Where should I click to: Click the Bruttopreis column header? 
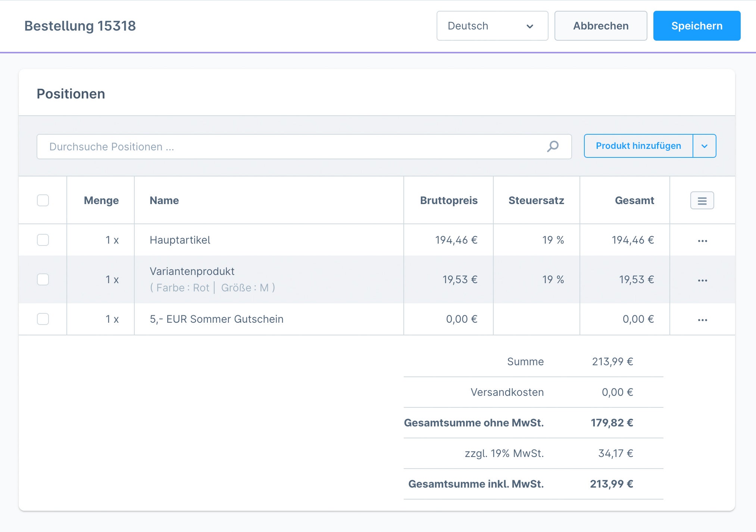coord(449,200)
